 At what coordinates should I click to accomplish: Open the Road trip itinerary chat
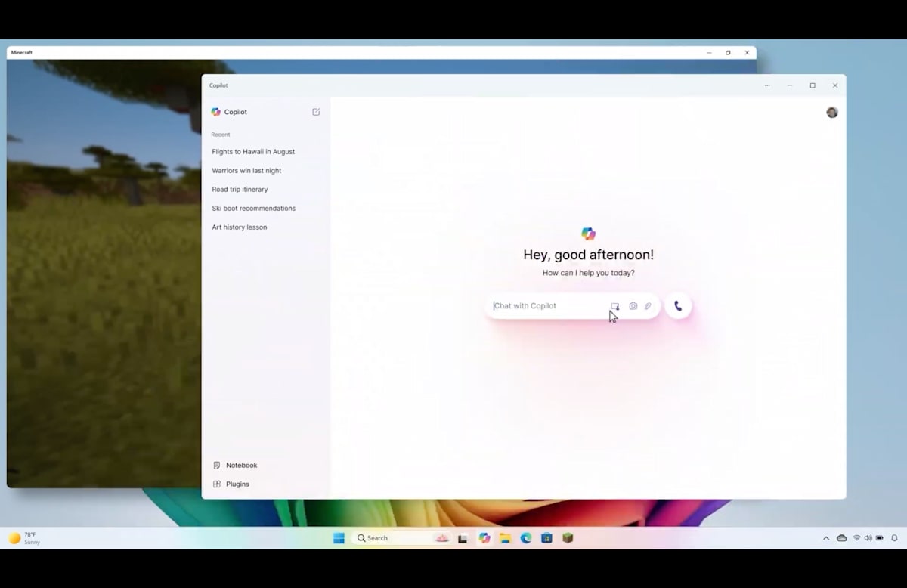[x=240, y=190]
